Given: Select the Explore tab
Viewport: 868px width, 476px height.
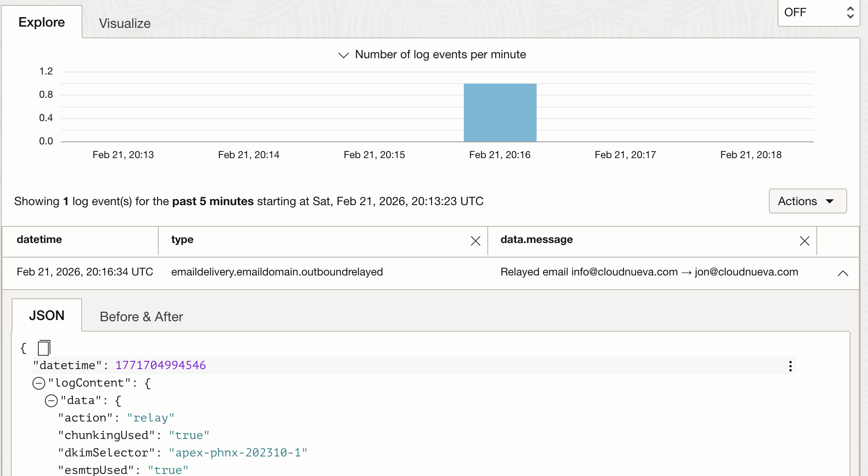Looking at the screenshot, I should pyautogui.click(x=42, y=22).
